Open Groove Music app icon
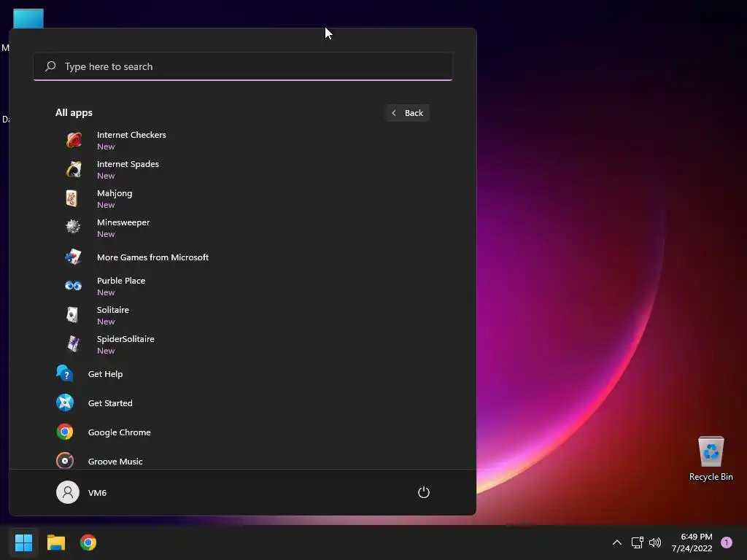 tap(65, 461)
